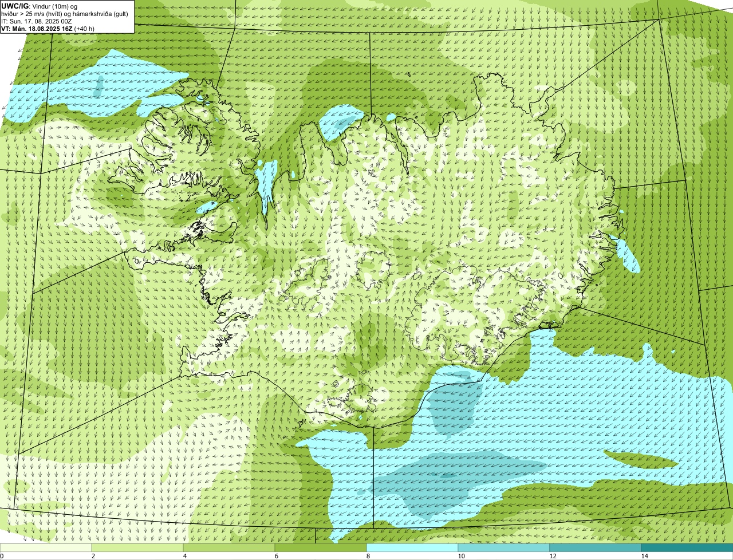Click the turquoise 10–12 m/s legend swatch
This screenshot has width=733, height=560.
504,548
